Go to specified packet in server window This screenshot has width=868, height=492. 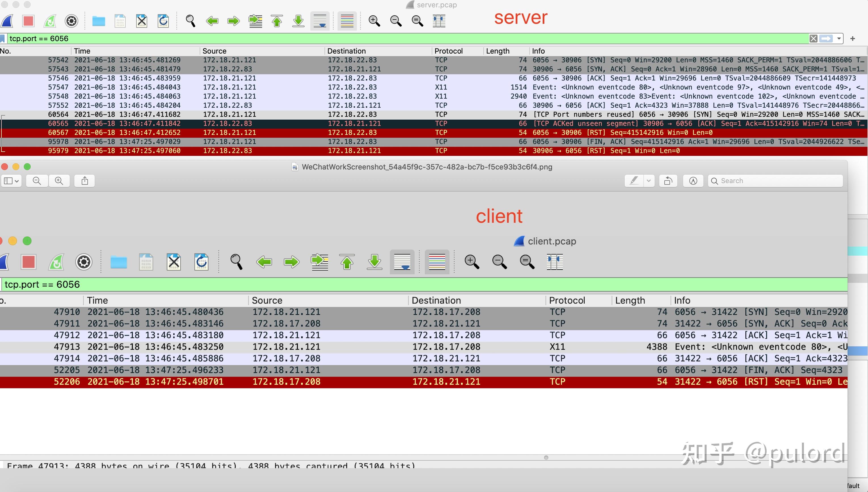click(255, 21)
